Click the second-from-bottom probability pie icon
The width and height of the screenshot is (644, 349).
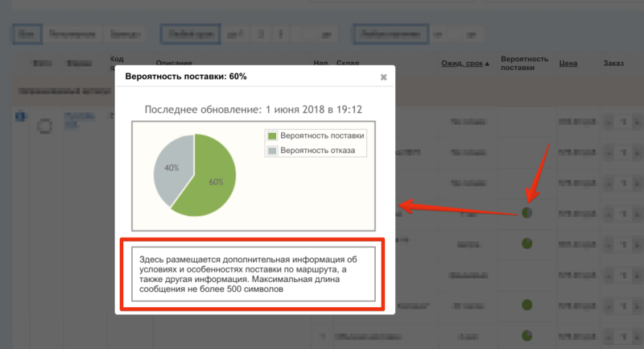527,305
